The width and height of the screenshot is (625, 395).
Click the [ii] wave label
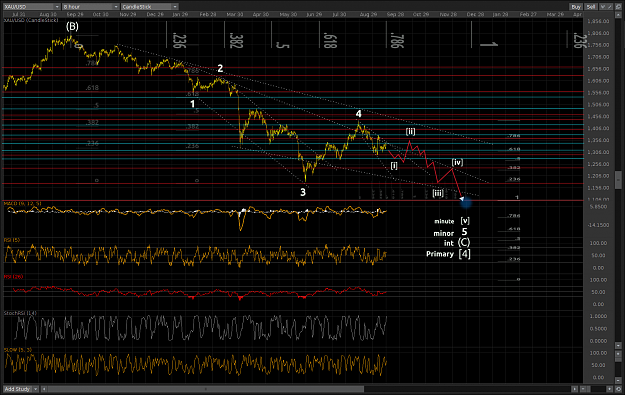click(410, 132)
